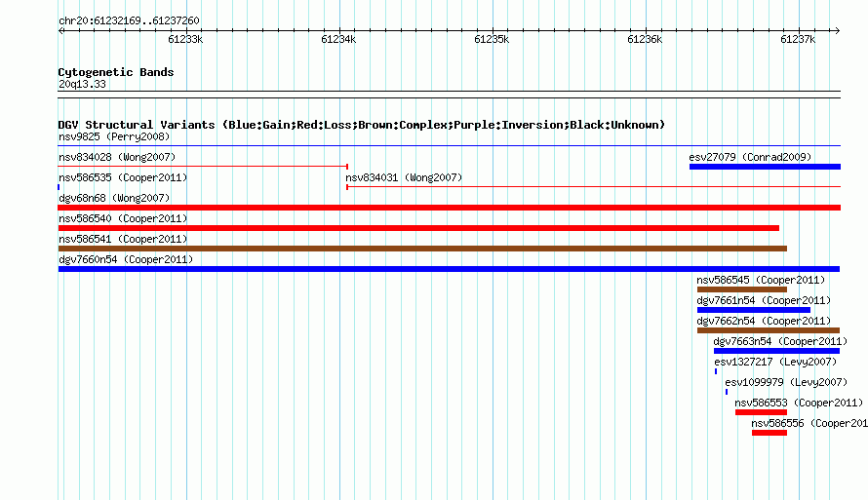The width and height of the screenshot is (868, 500).
Task: Click the left arrow of the ruler
Action: (60, 30)
